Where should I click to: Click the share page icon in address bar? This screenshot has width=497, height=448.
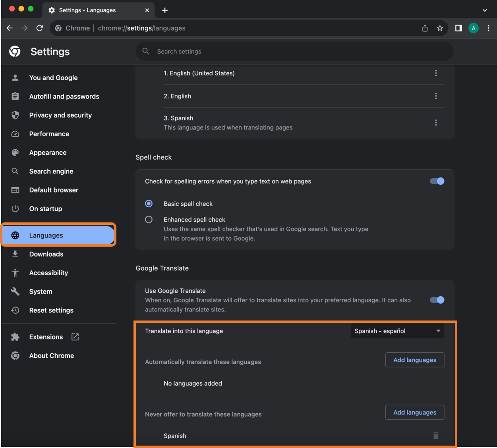425,28
